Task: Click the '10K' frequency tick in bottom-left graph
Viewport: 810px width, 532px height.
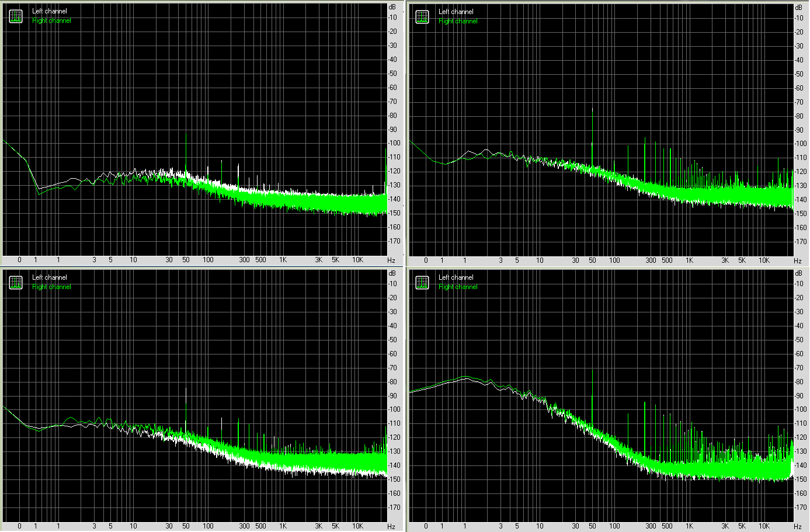Action: (x=357, y=526)
